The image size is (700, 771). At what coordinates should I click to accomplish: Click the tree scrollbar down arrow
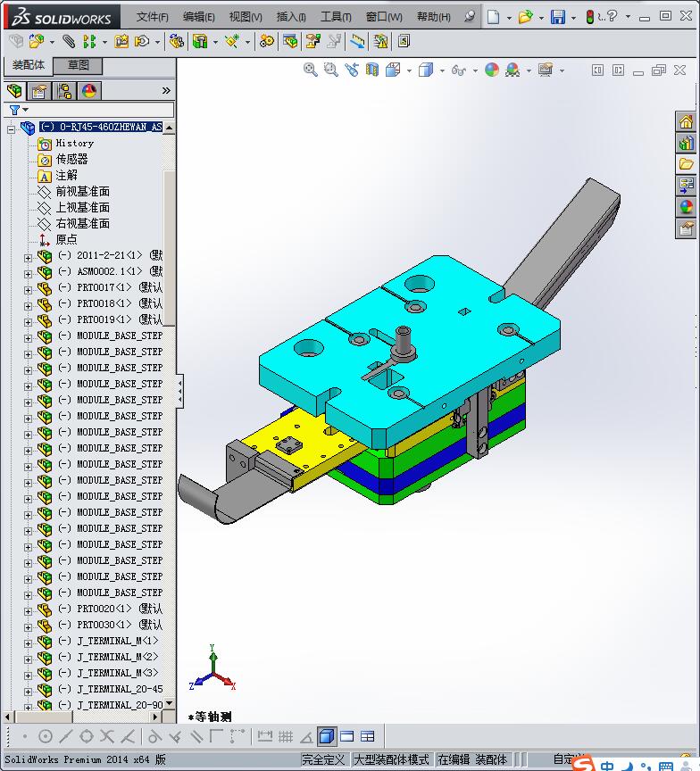coord(170,703)
